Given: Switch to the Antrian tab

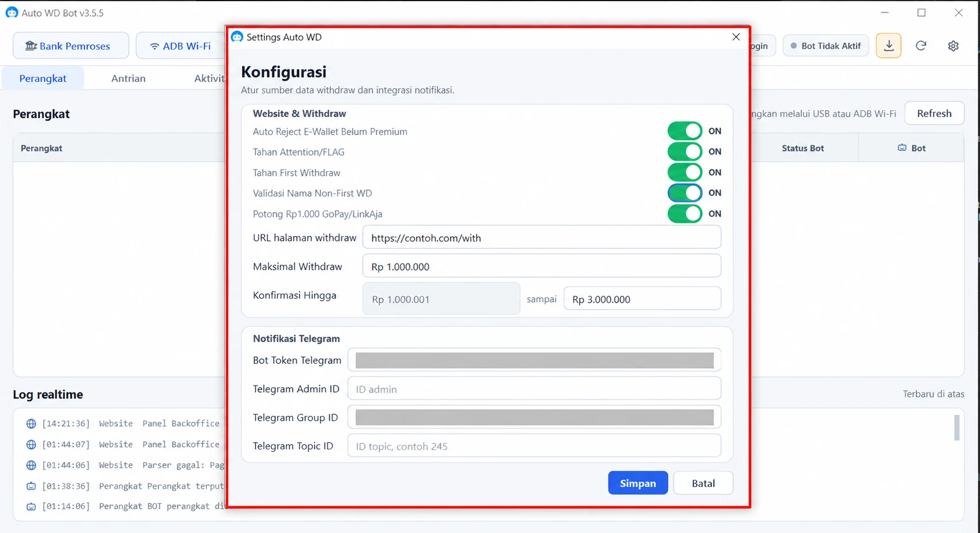Looking at the screenshot, I should coord(129,78).
